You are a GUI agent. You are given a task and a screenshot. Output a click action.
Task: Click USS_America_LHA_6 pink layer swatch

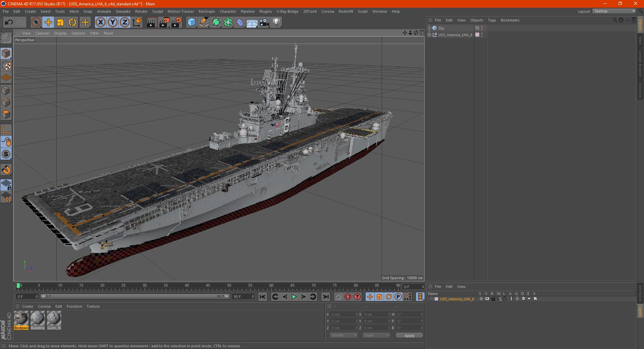477,35
